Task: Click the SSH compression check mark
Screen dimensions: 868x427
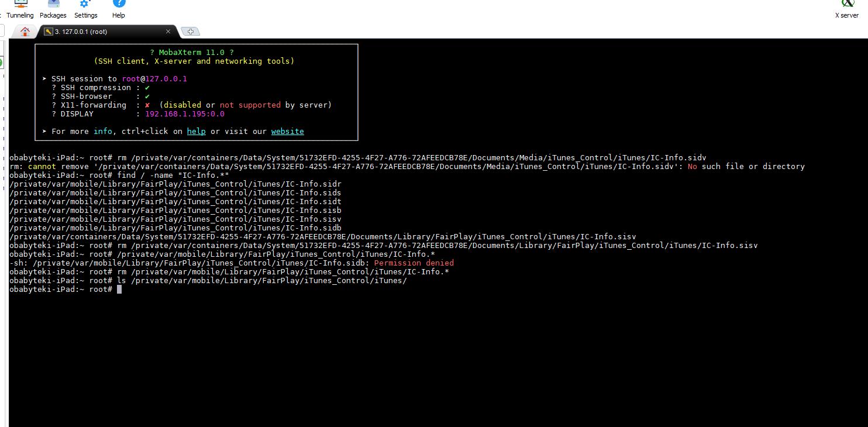Action: point(147,88)
